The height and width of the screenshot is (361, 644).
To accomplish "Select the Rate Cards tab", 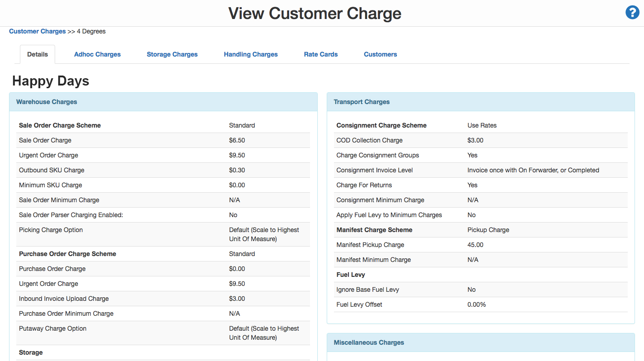I will coord(321,54).
